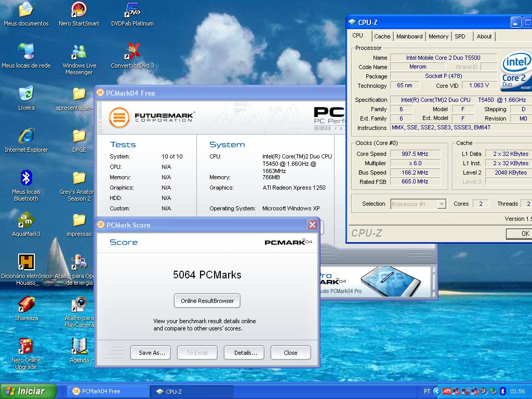532x399 pixels.
Task: Click 'ATI Radeon Xpress 1250' graphics text
Action: coord(294,188)
